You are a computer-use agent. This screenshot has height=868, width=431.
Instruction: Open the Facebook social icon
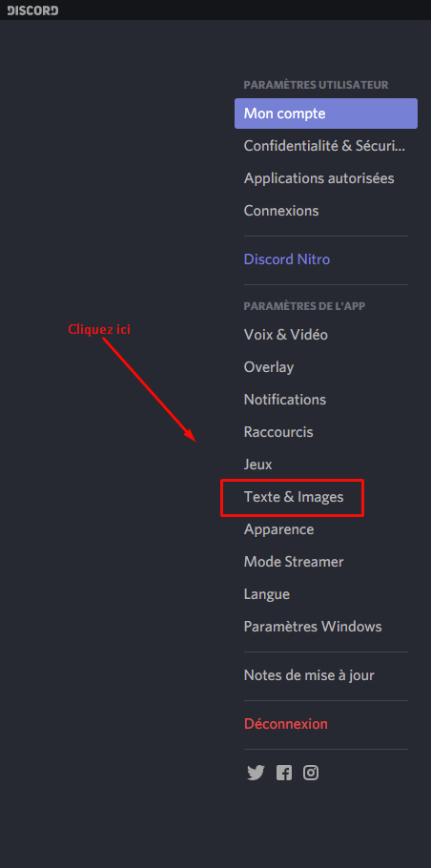click(x=284, y=773)
